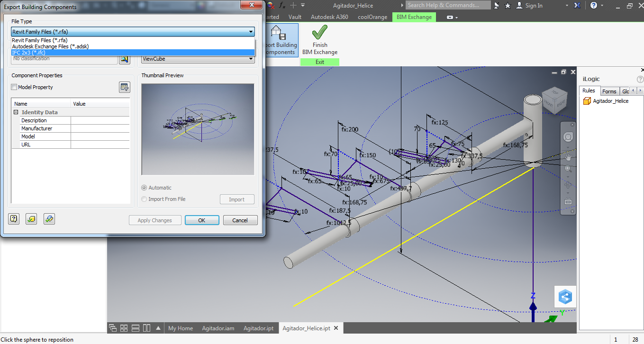
Task: Click the component properties table settings icon
Action: [x=124, y=87]
